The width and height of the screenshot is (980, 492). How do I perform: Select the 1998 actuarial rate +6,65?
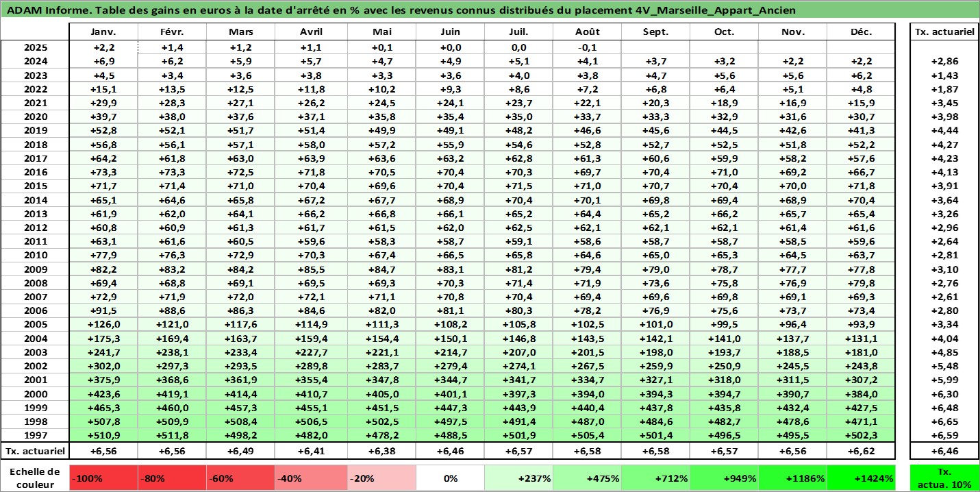pyautogui.click(x=944, y=421)
